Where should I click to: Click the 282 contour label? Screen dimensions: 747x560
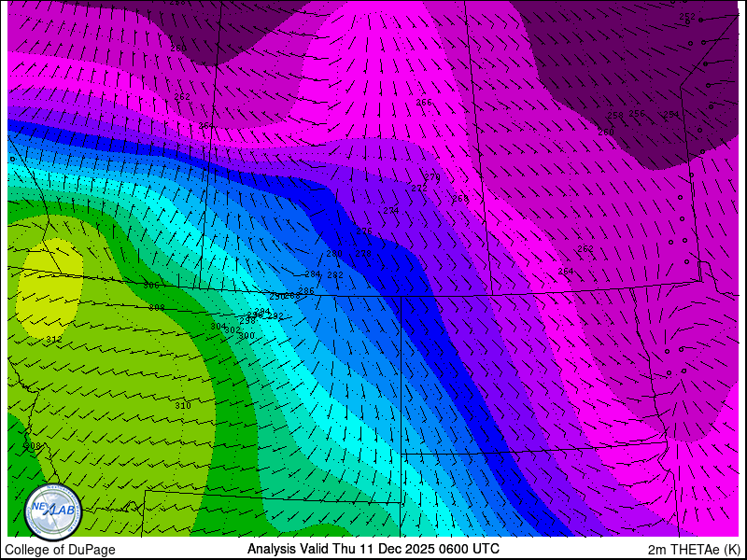[335, 275]
